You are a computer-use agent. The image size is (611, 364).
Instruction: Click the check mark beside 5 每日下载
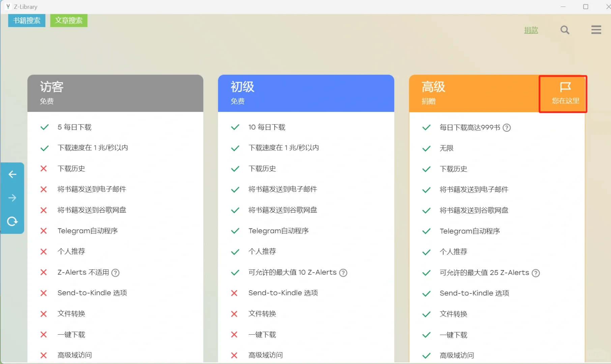point(44,127)
